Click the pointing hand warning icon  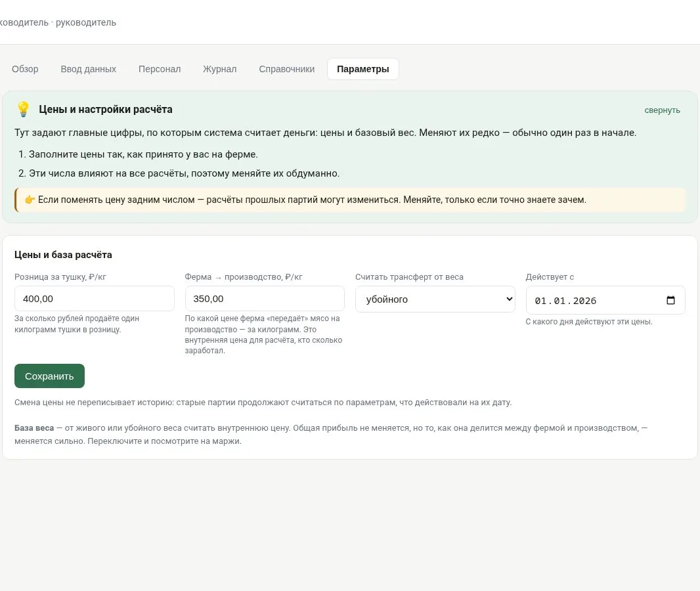(x=30, y=200)
